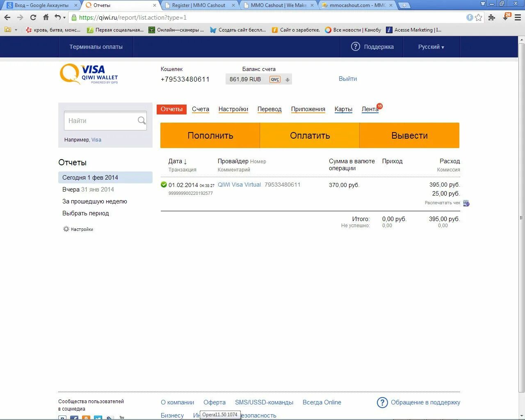Reload the page with the refresh icon
The image size is (525, 420).
(x=33, y=18)
